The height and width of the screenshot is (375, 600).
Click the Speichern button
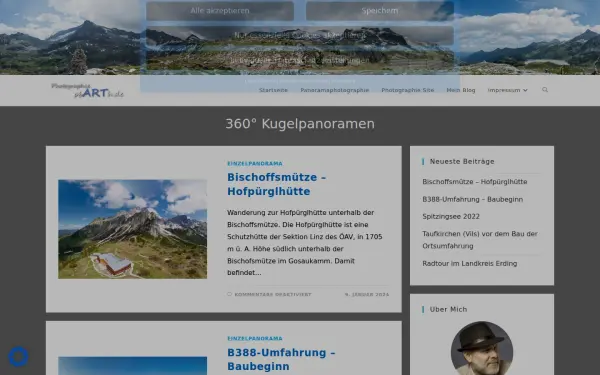pyautogui.click(x=380, y=11)
